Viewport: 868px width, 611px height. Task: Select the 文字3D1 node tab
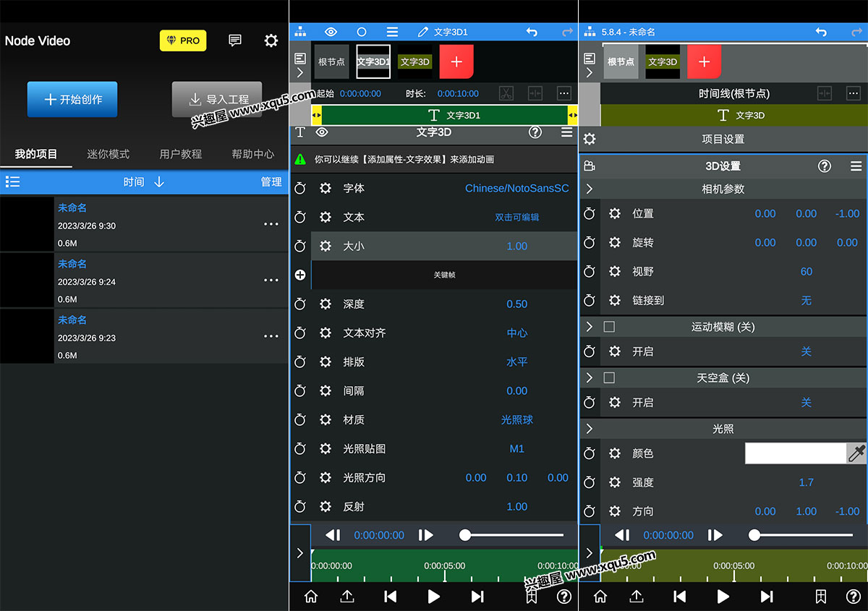tap(373, 61)
